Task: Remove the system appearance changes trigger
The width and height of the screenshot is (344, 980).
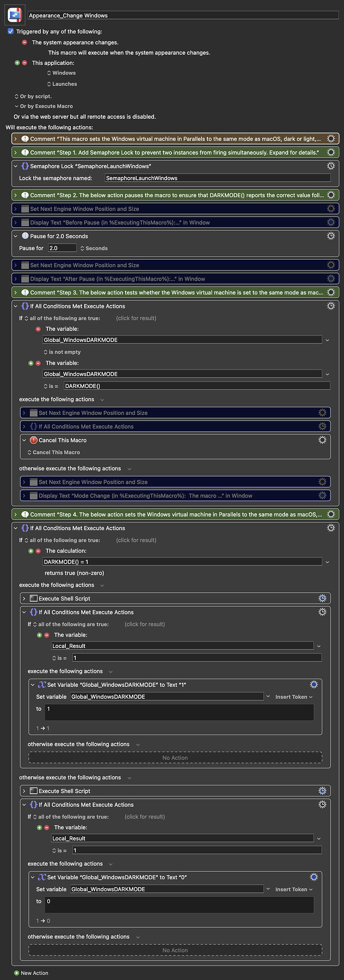Action: click(24, 42)
